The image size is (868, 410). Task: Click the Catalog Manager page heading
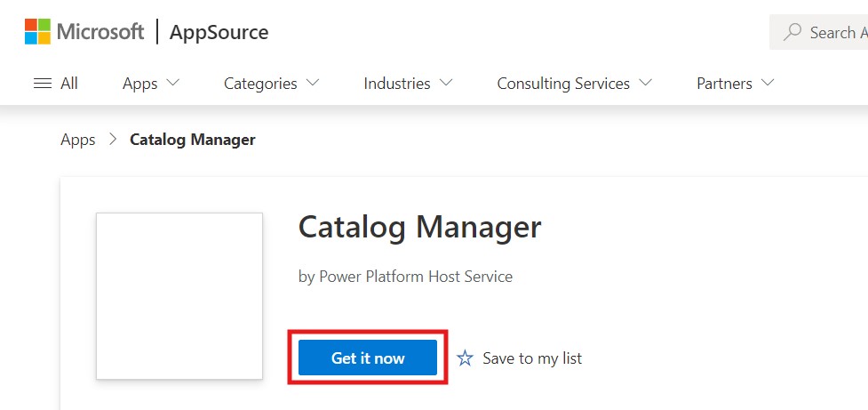(419, 228)
